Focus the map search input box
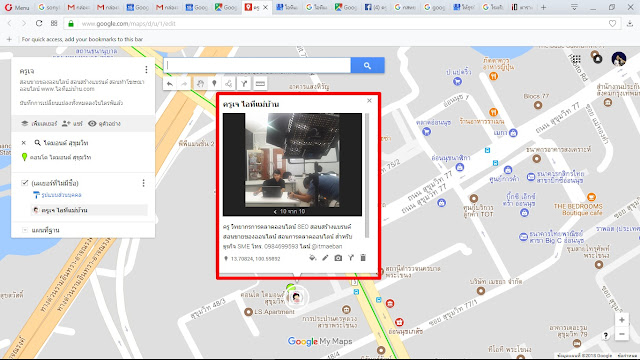640x360 pixels. (257, 65)
